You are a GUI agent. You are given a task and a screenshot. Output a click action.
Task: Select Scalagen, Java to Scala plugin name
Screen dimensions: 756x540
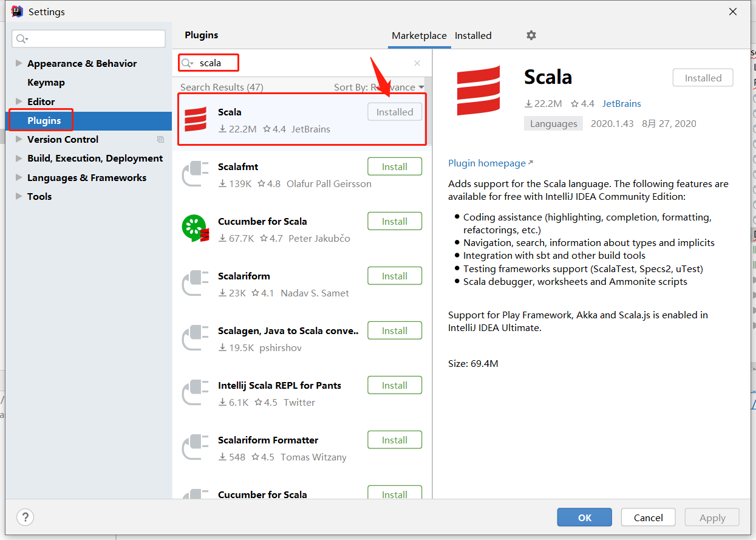pos(288,330)
